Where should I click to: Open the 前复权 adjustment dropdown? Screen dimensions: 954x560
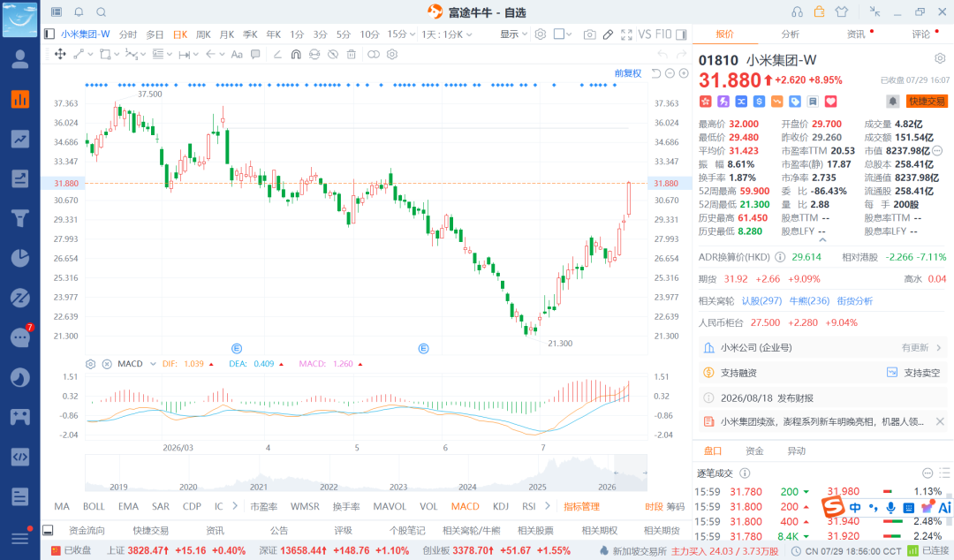(x=628, y=73)
